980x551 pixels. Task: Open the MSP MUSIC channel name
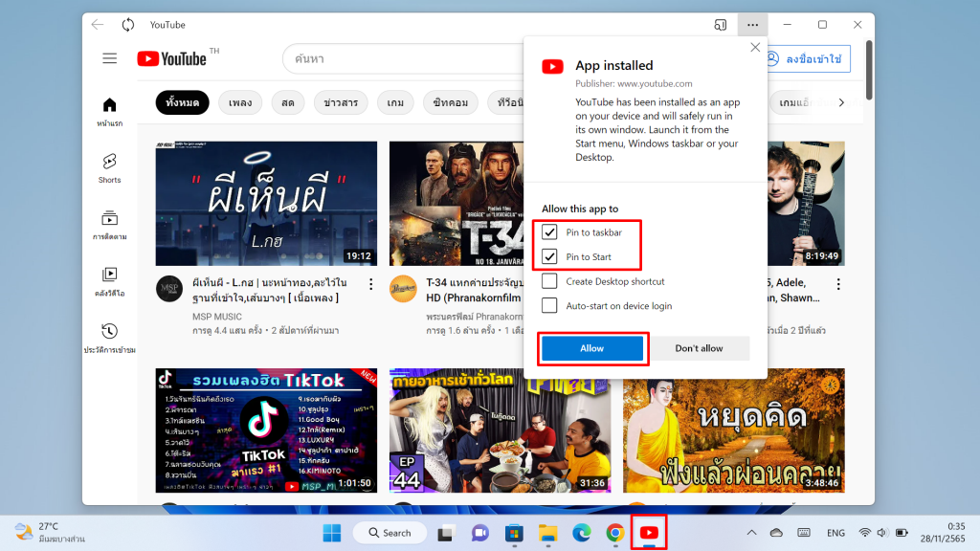coord(217,317)
